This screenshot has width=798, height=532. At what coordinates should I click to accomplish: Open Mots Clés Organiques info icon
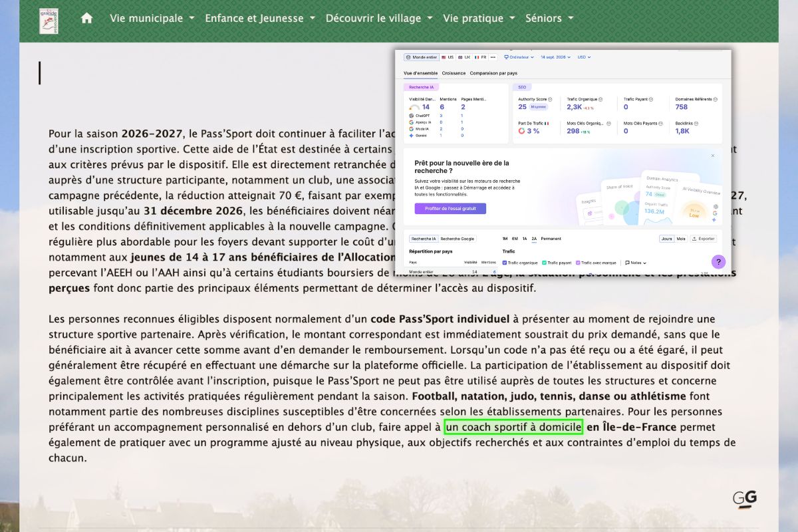coord(608,123)
